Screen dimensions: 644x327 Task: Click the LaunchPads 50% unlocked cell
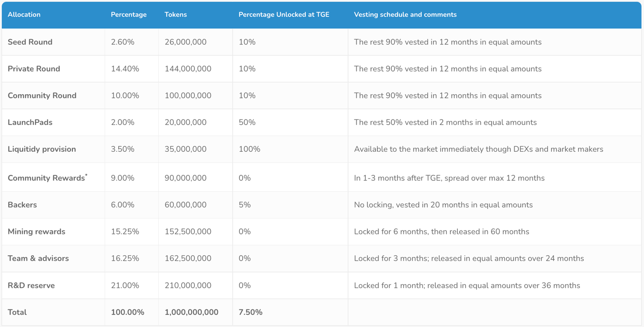pyautogui.click(x=247, y=122)
